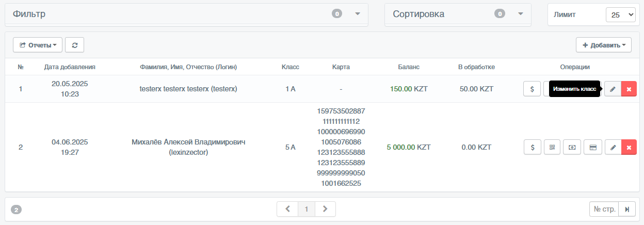Image resolution: width=644 pixels, height=225 pixels.
Task: Click the dollar icon for Михалёв Алексей
Action: [532, 147]
